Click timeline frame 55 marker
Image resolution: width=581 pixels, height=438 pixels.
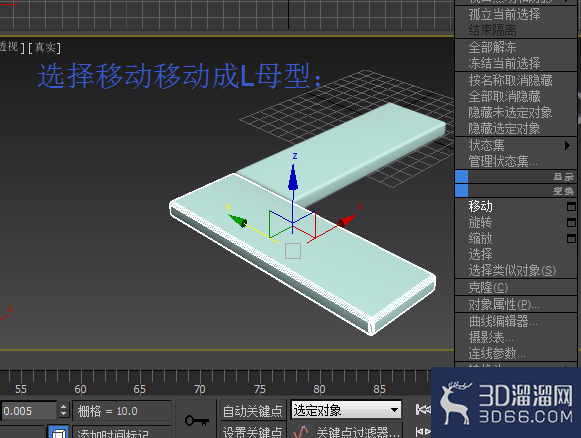click(21, 389)
